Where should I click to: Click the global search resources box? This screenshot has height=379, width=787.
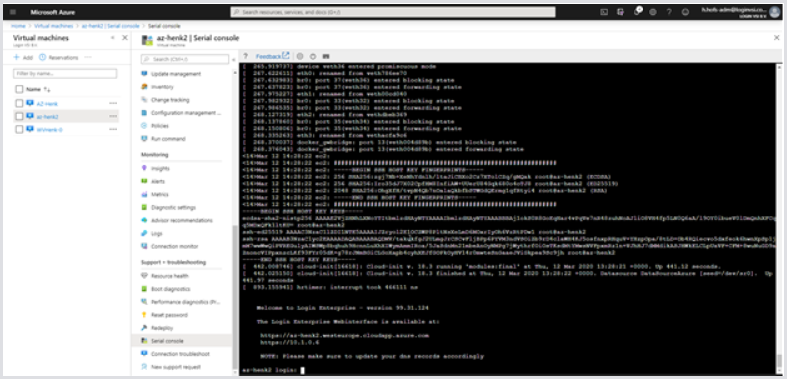coord(393,12)
